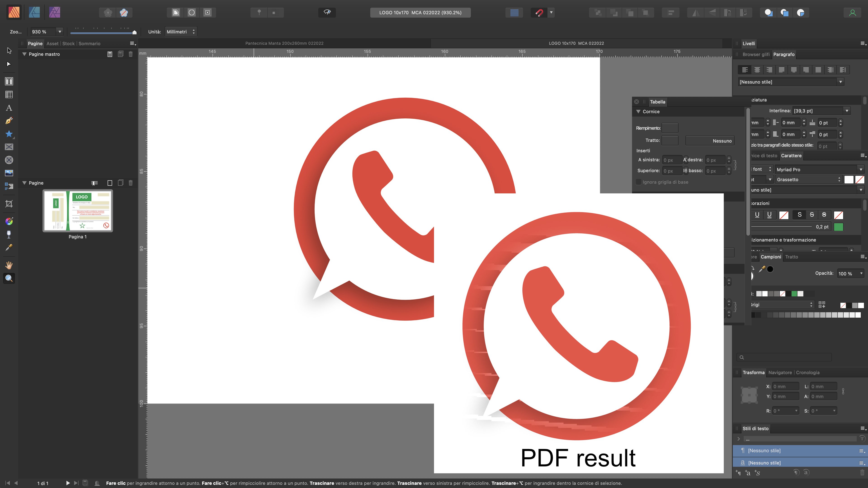The image size is (868, 488).
Task: Switch to the Asset tab
Action: point(53,43)
